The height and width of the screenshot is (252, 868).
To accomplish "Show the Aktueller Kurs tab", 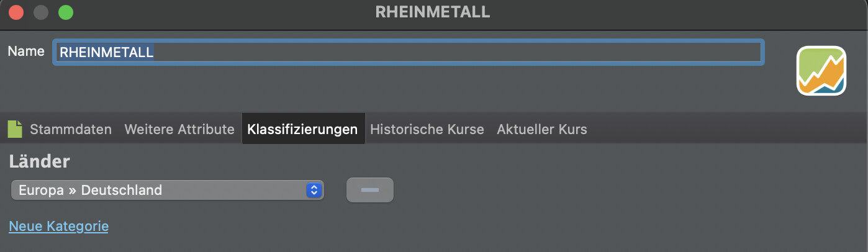I will [542, 129].
